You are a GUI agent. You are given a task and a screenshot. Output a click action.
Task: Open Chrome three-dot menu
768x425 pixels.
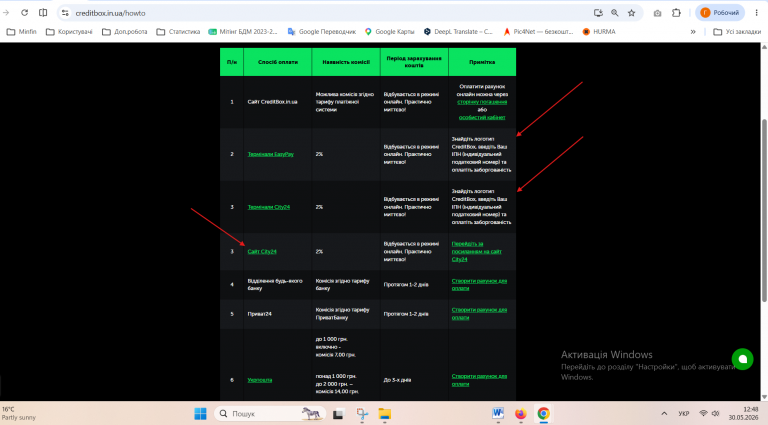[x=756, y=13]
